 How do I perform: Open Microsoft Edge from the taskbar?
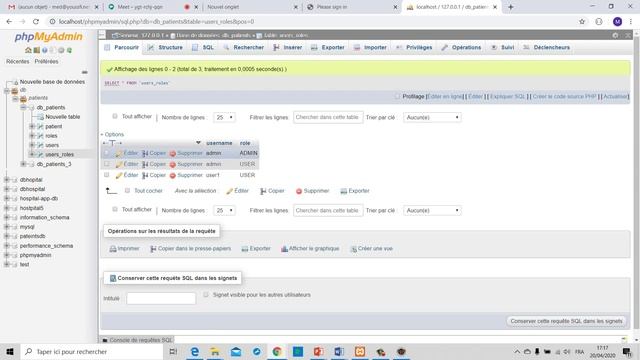[195, 351]
